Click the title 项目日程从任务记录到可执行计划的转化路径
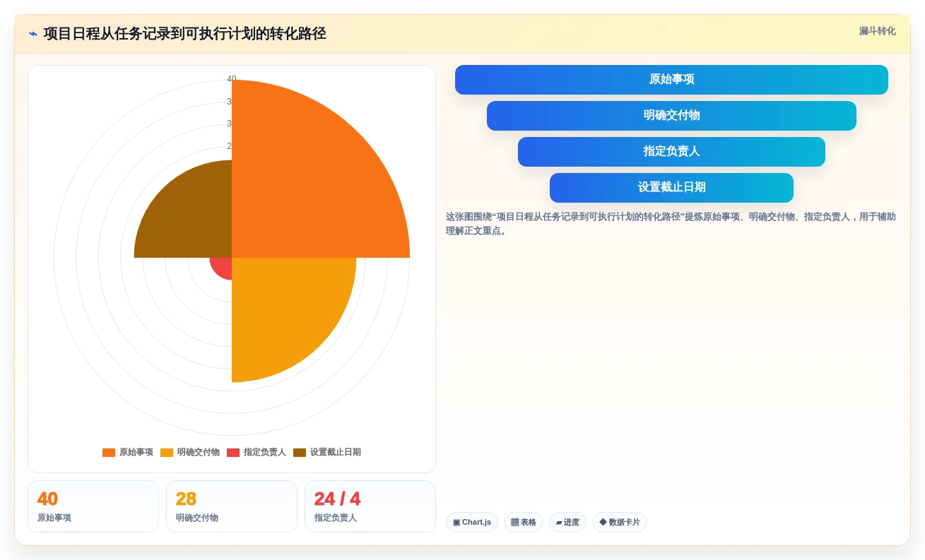The image size is (925, 560). point(184,34)
